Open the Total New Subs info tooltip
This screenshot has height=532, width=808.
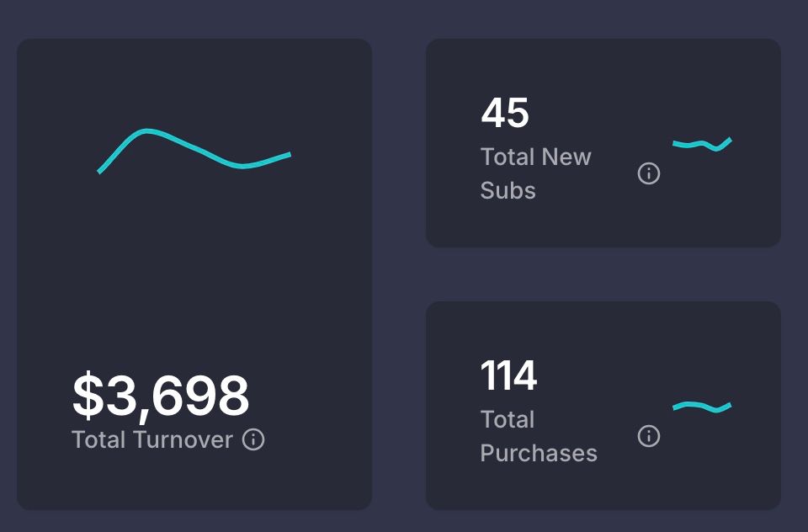(648, 173)
